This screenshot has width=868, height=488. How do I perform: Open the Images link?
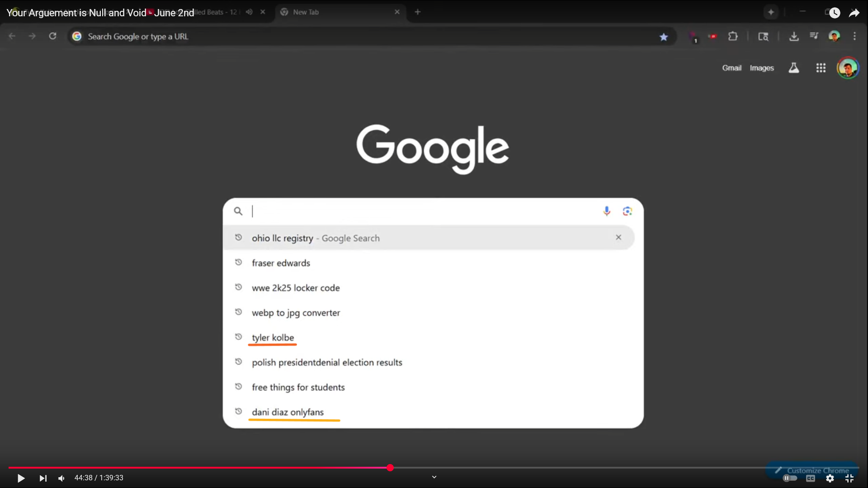[x=762, y=68]
